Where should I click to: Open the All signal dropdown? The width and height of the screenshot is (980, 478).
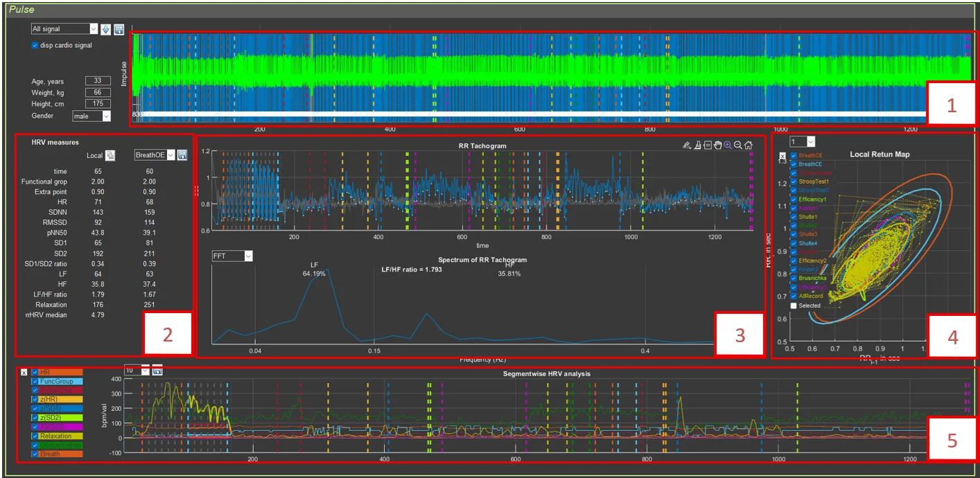64,29
